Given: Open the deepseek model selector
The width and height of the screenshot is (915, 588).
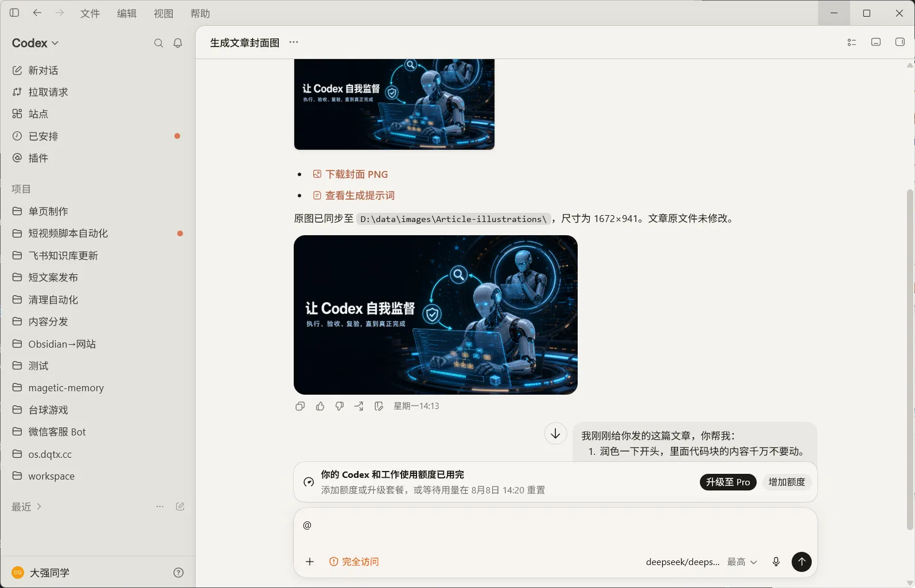Looking at the screenshot, I should click(682, 562).
